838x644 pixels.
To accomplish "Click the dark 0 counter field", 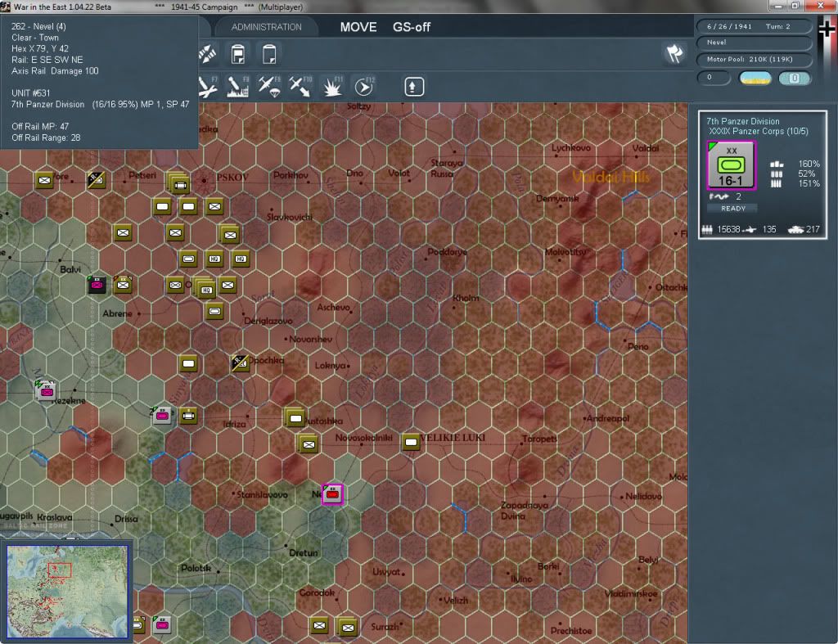I will (x=714, y=78).
